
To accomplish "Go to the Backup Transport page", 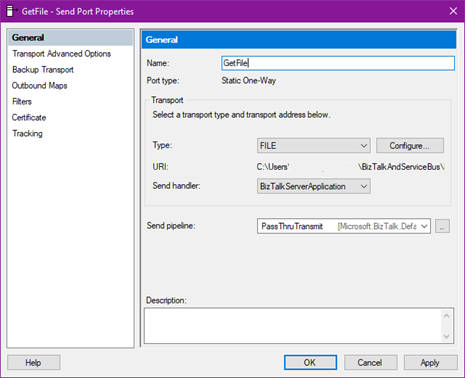I will click(43, 70).
